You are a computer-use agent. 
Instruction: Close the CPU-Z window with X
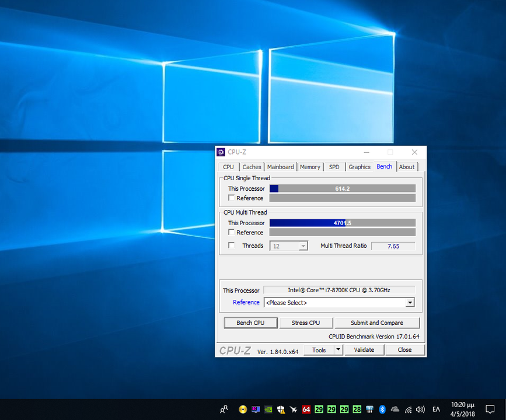pos(415,152)
